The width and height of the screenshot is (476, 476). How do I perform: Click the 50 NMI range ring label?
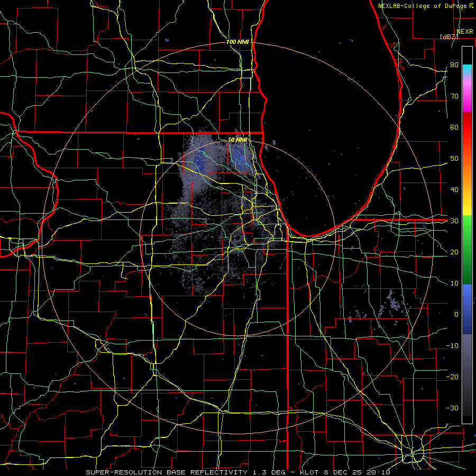click(237, 140)
